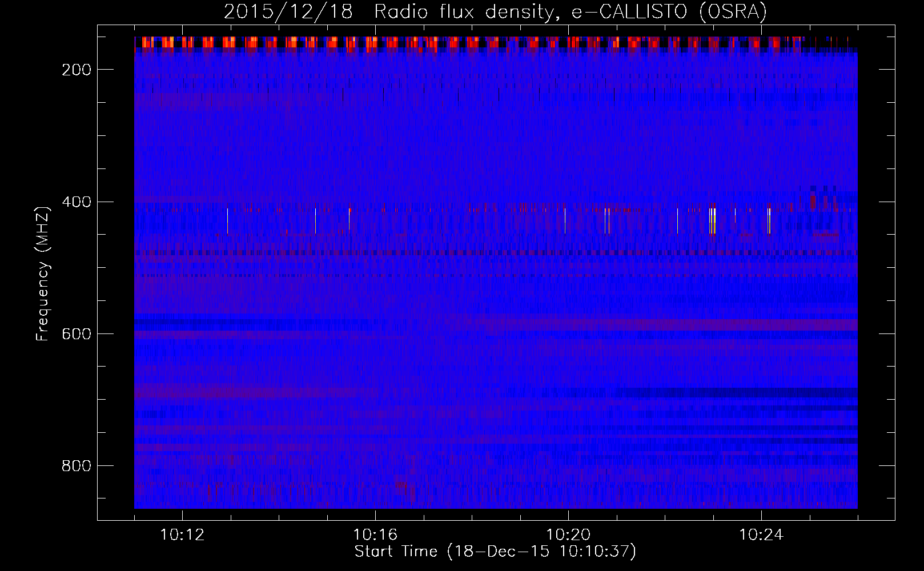Screen dimensions: 924x571
Task: Click the 800 frequency tick label
Action: (x=77, y=466)
